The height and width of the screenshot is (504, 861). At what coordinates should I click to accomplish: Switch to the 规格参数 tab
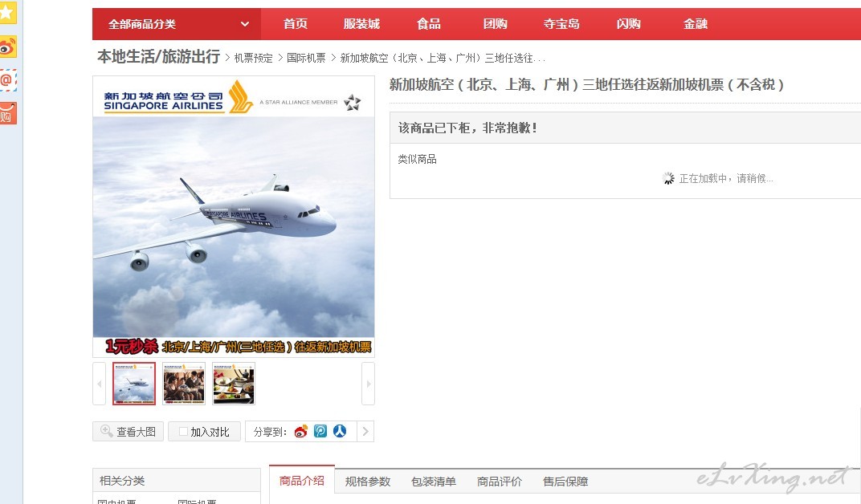tap(367, 482)
